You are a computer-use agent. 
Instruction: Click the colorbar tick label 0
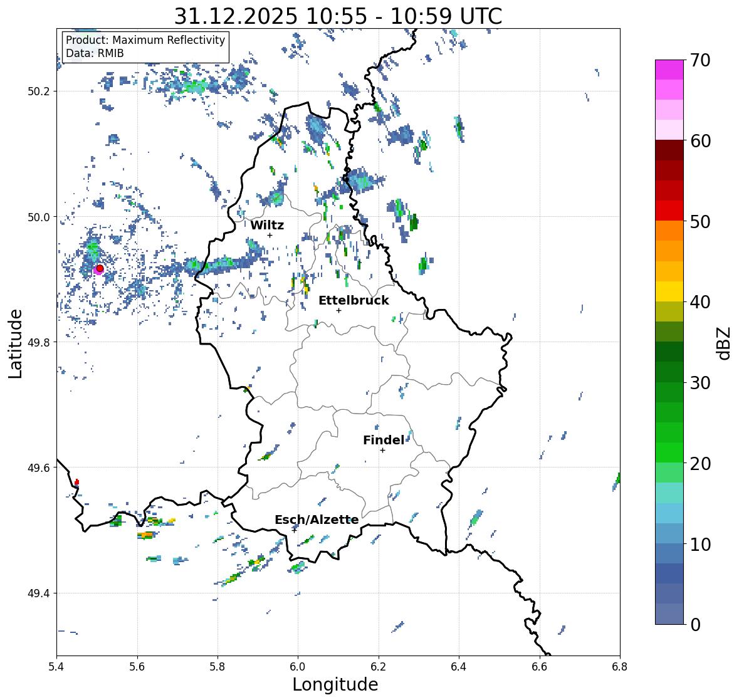695,625
